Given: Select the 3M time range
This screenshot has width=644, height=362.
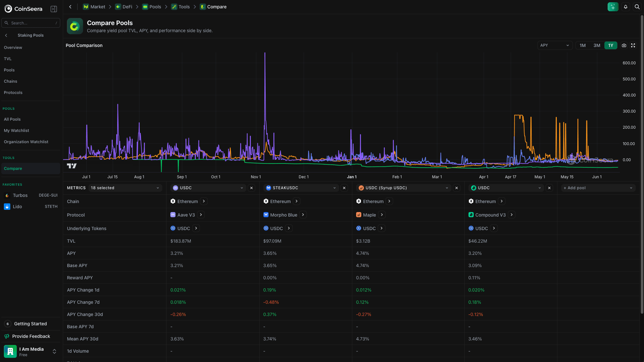Looking at the screenshot, I should click(x=597, y=45).
